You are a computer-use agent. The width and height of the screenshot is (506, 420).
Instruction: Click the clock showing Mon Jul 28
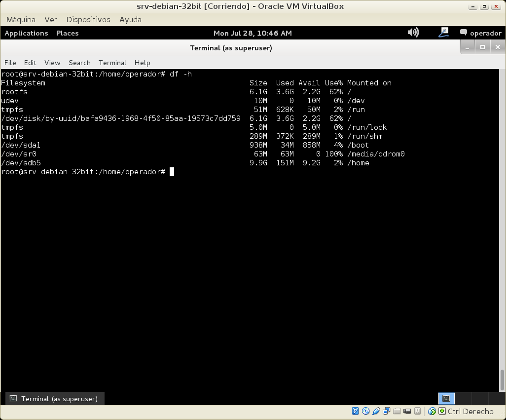click(x=253, y=33)
